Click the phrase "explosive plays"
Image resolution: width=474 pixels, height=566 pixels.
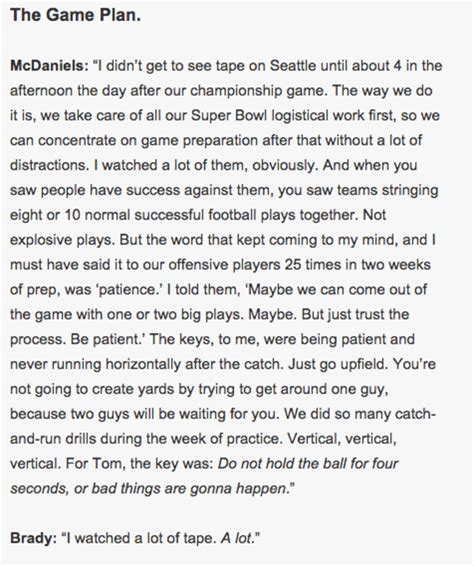pyautogui.click(x=62, y=240)
